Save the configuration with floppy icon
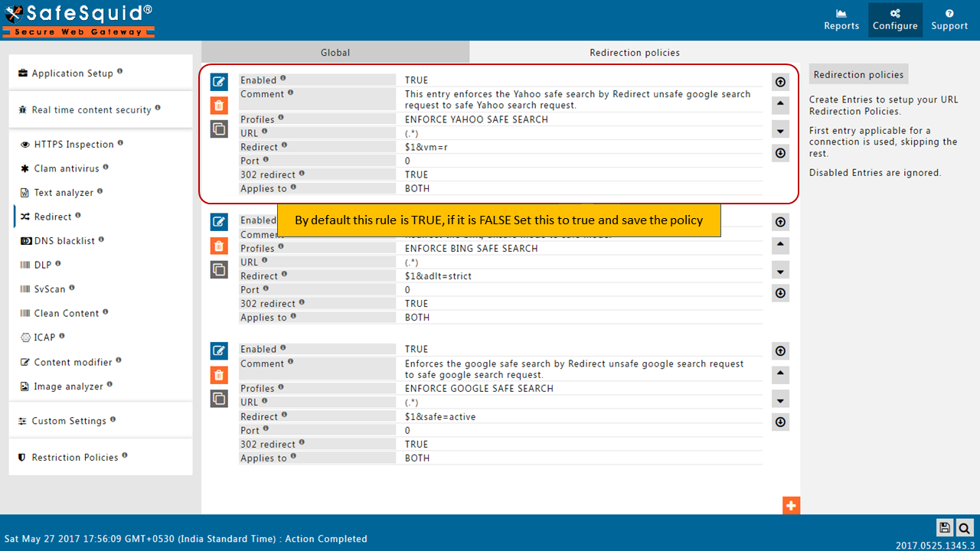The image size is (980, 551). tap(945, 527)
